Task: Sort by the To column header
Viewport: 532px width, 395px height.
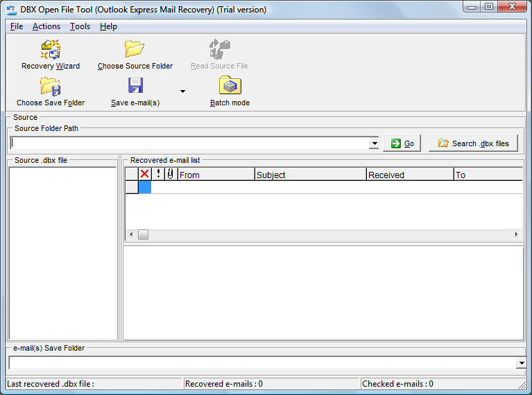Action: [x=488, y=174]
